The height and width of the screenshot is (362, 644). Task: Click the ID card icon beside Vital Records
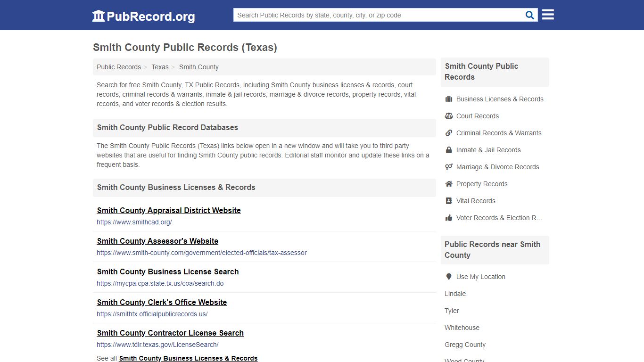pos(449,201)
